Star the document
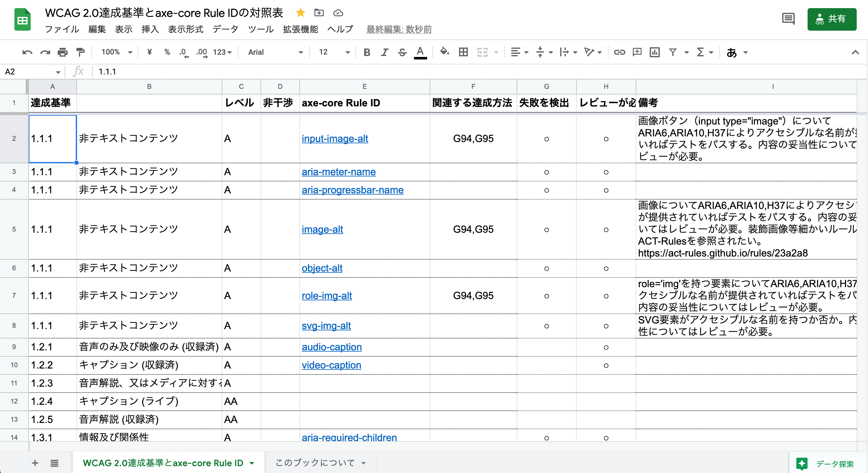This screenshot has height=473, width=868. pyautogui.click(x=300, y=13)
